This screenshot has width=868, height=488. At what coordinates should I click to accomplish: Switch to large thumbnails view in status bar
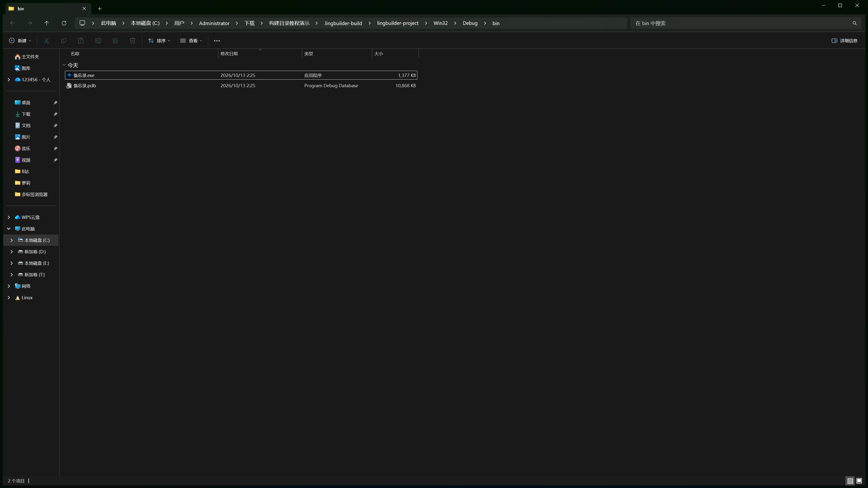[859, 481]
